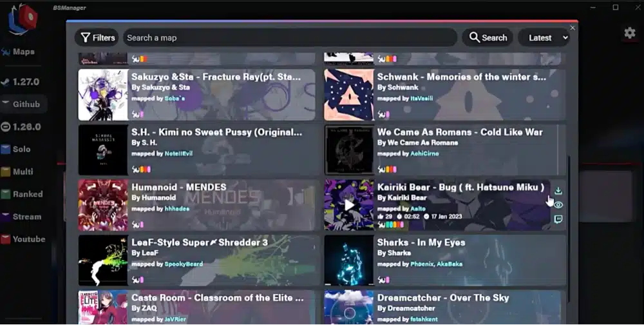Open mapper link SpookyBeard
This screenshot has width=644, height=325.
184,264
